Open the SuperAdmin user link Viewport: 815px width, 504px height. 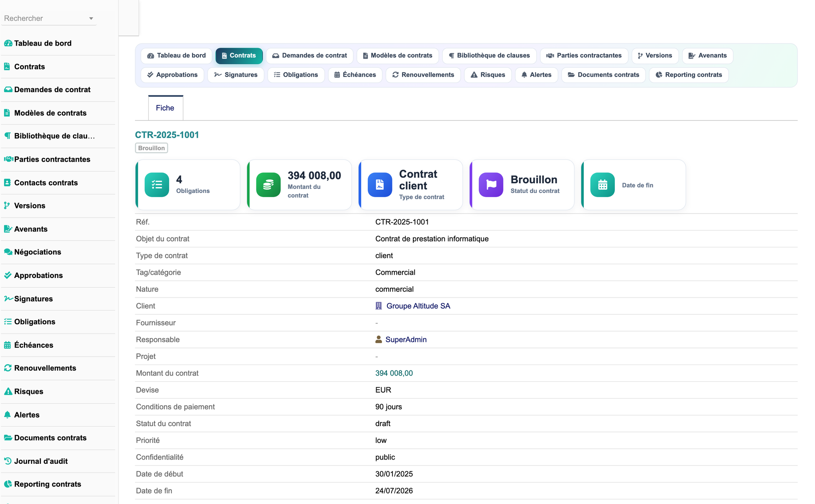pos(406,339)
